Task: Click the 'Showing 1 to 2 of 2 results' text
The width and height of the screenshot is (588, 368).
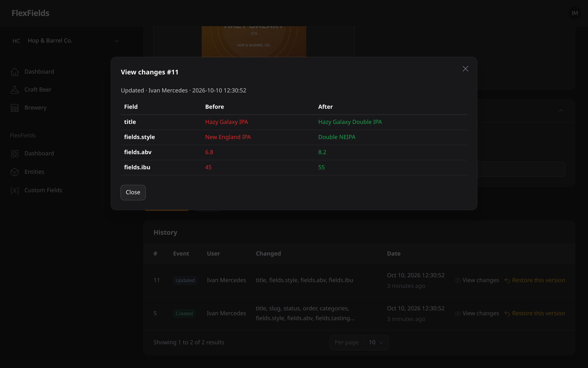Action: [x=189, y=342]
